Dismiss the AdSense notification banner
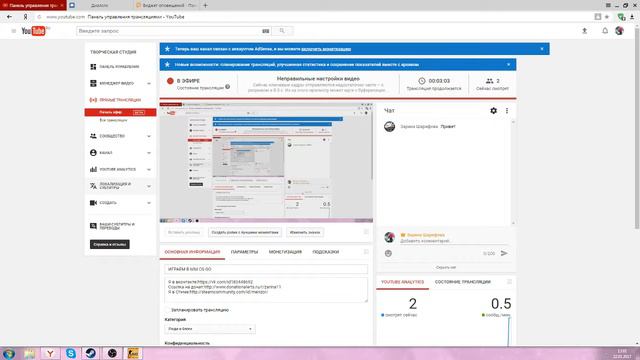This screenshot has width=640, height=360. pos(542,49)
